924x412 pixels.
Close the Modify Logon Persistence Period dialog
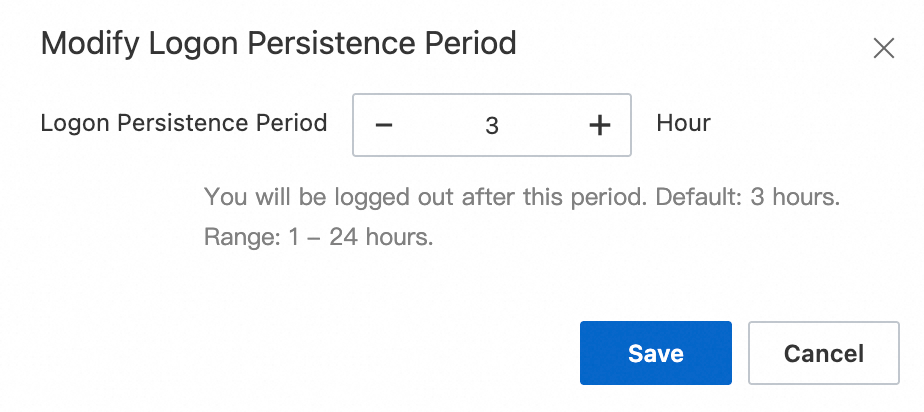click(x=883, y=48)
